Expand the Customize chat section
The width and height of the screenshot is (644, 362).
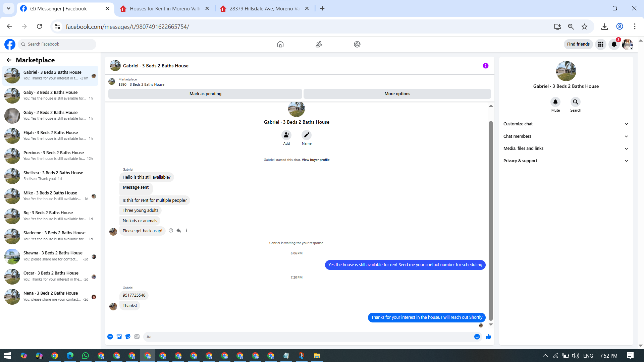coord(566,124)
